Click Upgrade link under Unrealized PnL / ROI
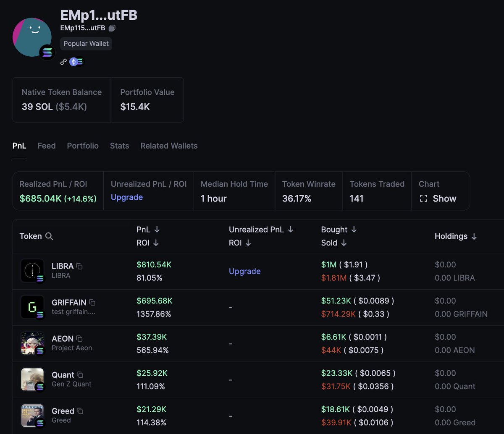Screen dimensions: 504x434 [x=127, y=197]
